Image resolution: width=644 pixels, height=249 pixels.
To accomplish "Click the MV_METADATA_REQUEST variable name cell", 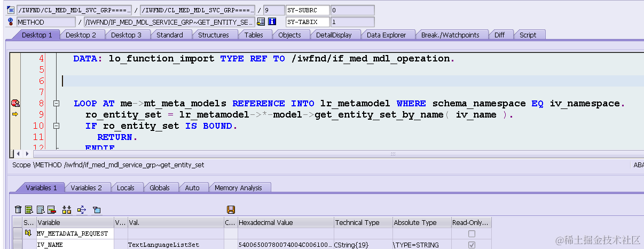I will pos(74,234).
